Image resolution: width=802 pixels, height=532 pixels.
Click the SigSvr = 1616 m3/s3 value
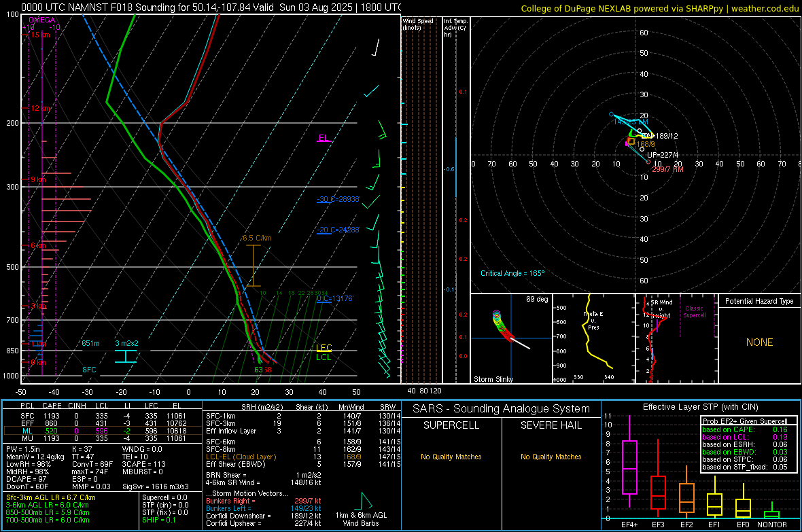pos(156,486)
